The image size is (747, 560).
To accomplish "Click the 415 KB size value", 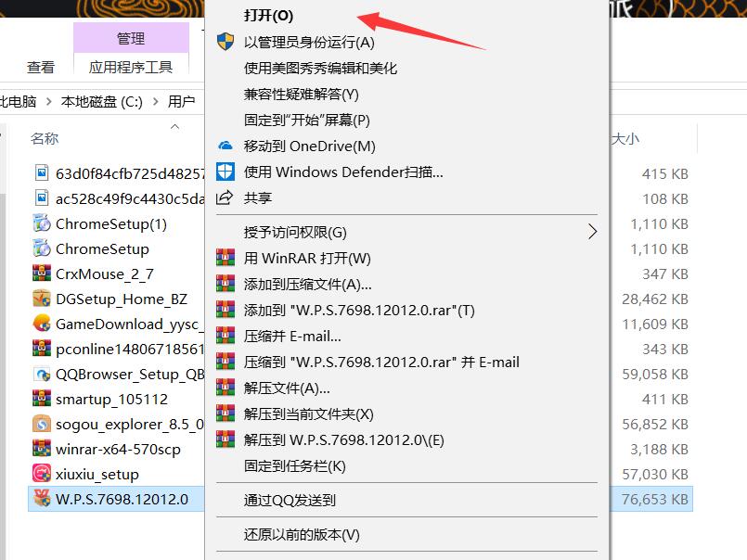I will click(665, 173).
